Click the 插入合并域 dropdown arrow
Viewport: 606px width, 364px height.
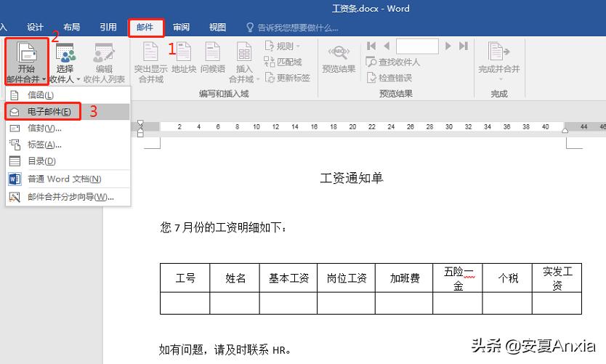(258, 79)
